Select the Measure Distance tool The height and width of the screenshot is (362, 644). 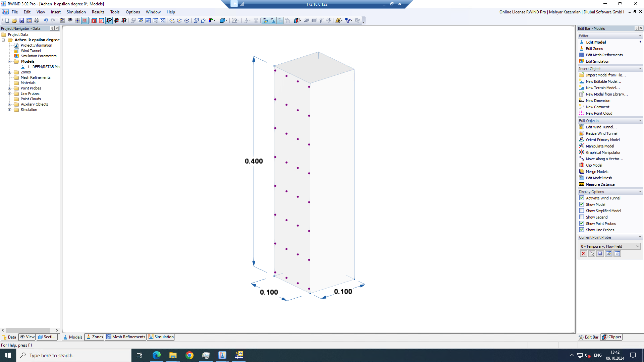[600, 184]
